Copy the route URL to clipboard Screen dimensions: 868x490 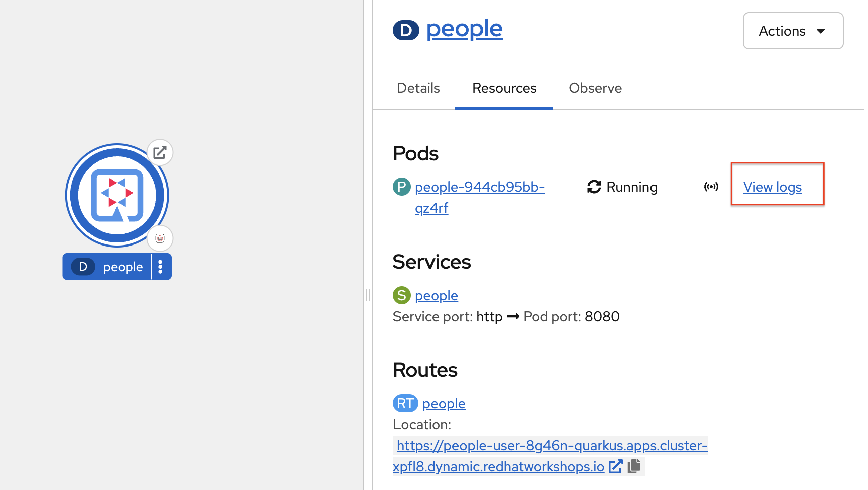(634, 467)
